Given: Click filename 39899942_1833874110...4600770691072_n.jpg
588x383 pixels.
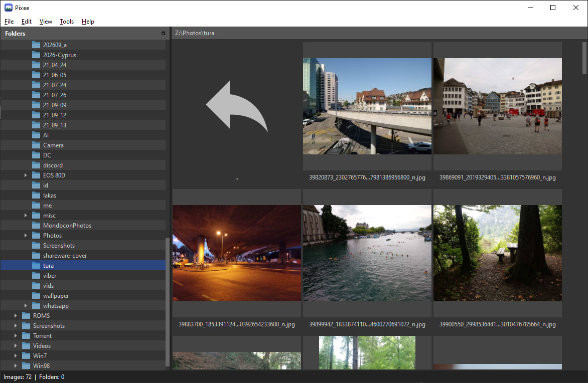Looking at the screenshot, I should point(367,324).
